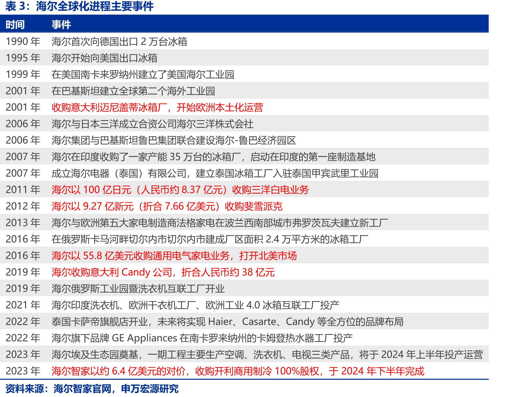Click the 2012 年 cell
The height and width of the screenshot is (397, 532).
coord(23,206)
